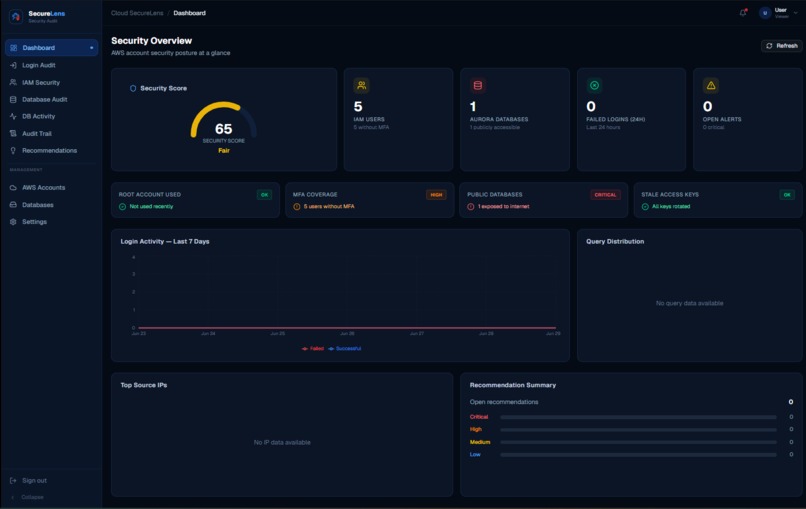Screen dimensions: 806x509
Task: Refresh the security overview
Action: pyautogui.click(x=781, y=46)
